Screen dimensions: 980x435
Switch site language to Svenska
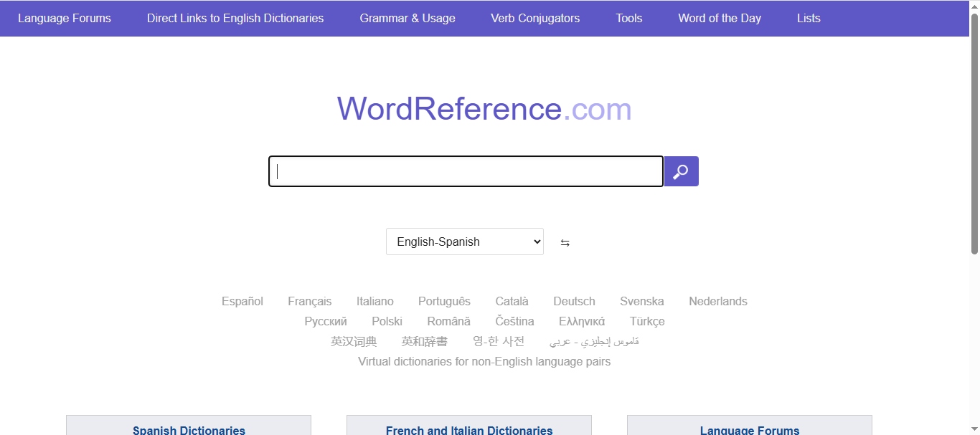[x=642, y=301]
